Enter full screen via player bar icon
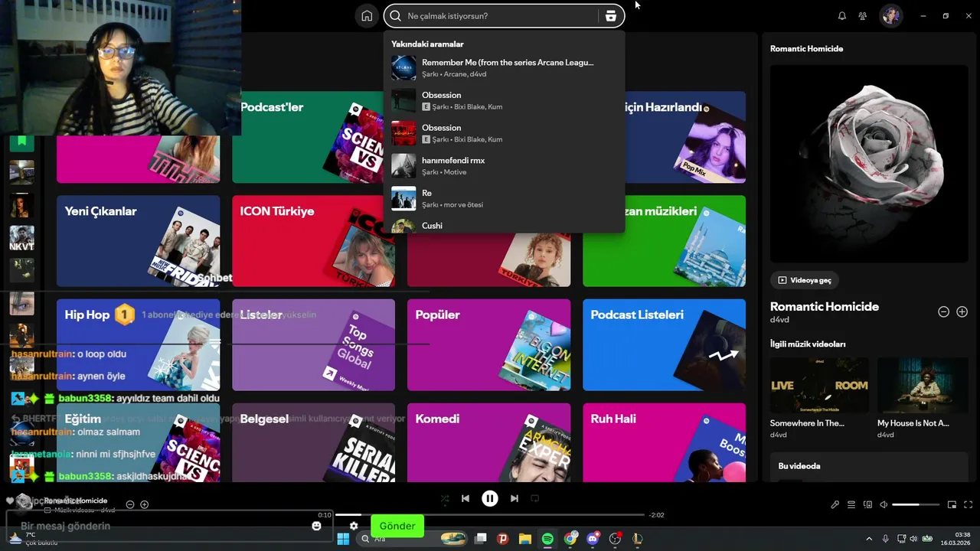This screenshot has height=551, width=980. pyautogui.click(x=968, y=504)
